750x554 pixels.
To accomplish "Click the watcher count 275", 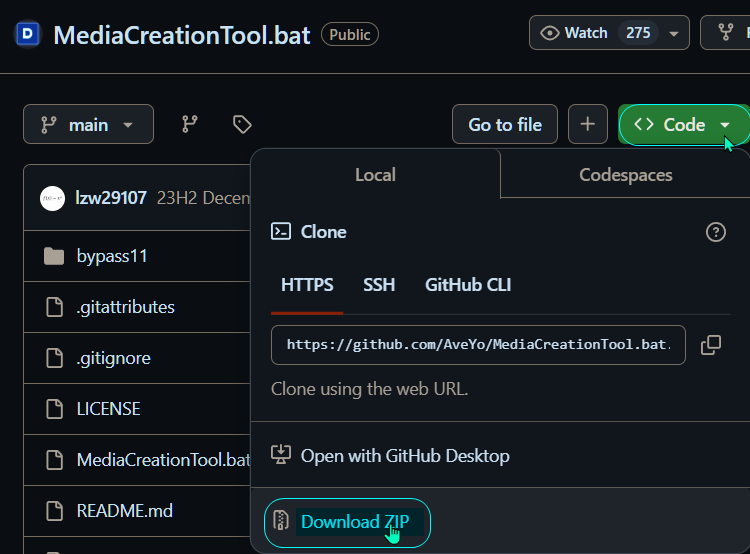I will click(x=638, y=33).
